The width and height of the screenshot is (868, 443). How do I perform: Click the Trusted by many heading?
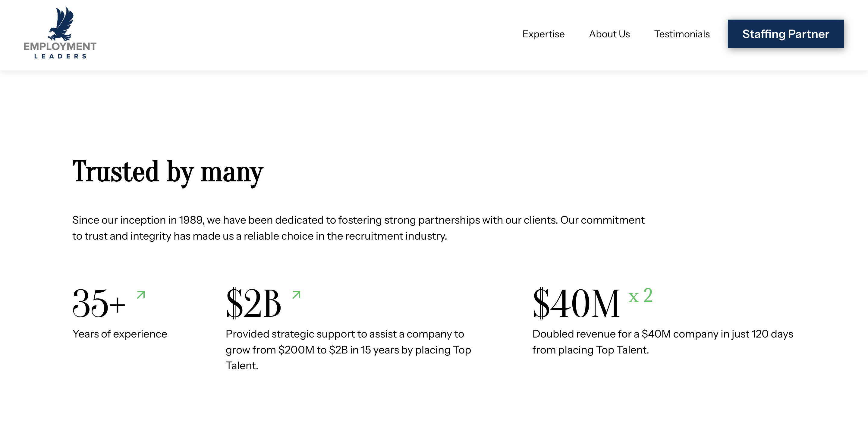(x=168, y=172)
